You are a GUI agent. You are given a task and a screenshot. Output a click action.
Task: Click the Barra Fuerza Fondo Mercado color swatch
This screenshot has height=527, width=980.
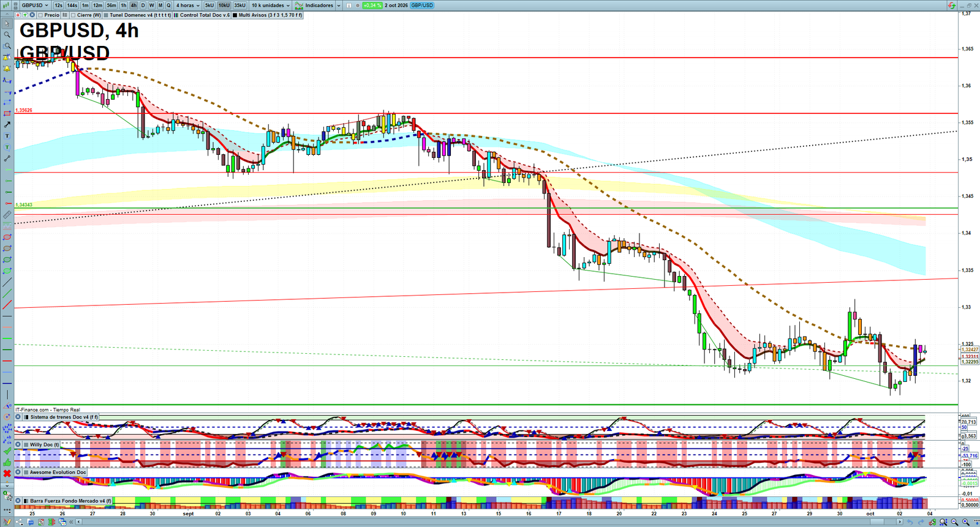[x=26, y=501]
